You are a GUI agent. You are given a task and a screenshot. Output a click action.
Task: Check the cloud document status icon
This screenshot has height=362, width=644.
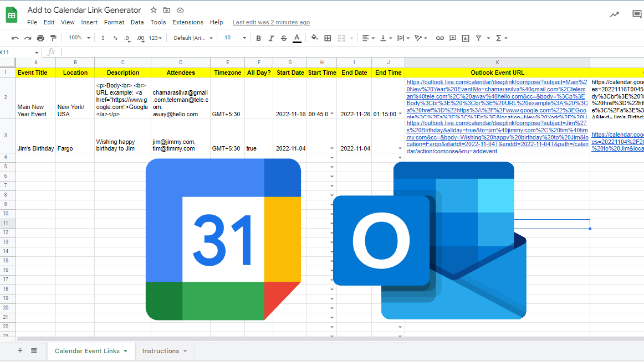[x=180, y=10]
